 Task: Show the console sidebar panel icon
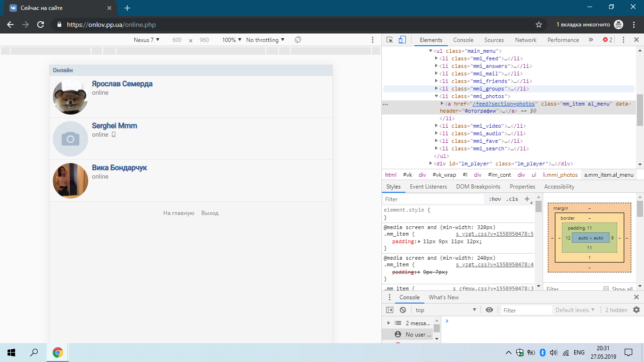(389, 310)
